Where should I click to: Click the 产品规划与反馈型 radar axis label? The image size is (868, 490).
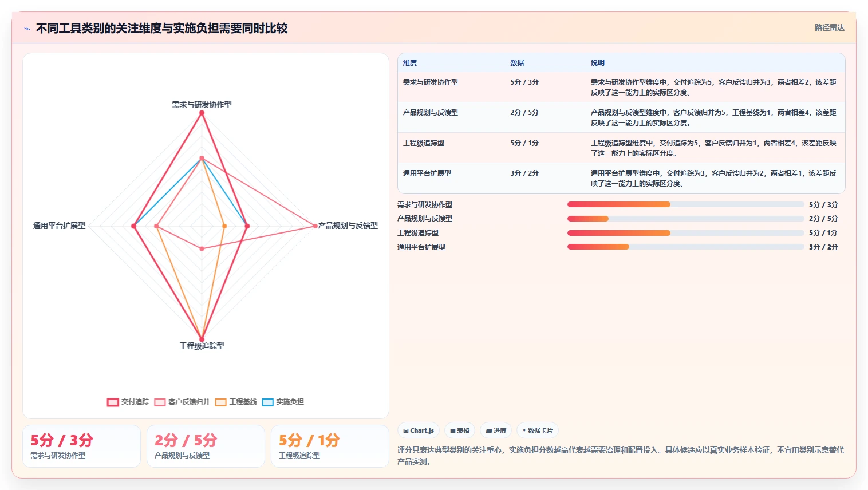(x=348, y=226)
